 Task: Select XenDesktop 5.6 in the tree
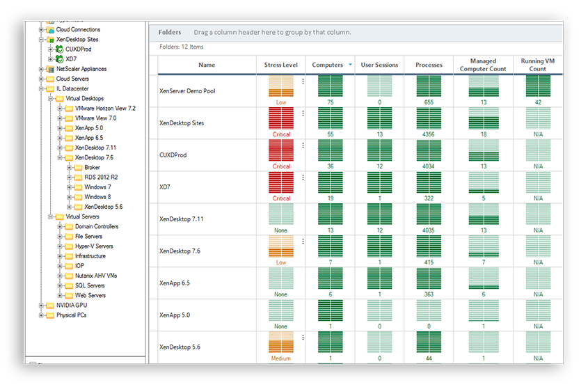click(x=104, y=207)
